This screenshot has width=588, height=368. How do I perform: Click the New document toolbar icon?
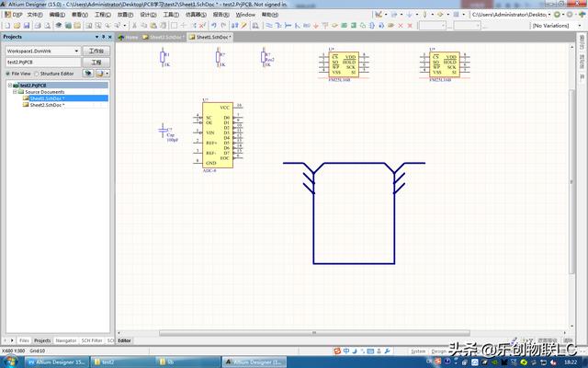7,26
